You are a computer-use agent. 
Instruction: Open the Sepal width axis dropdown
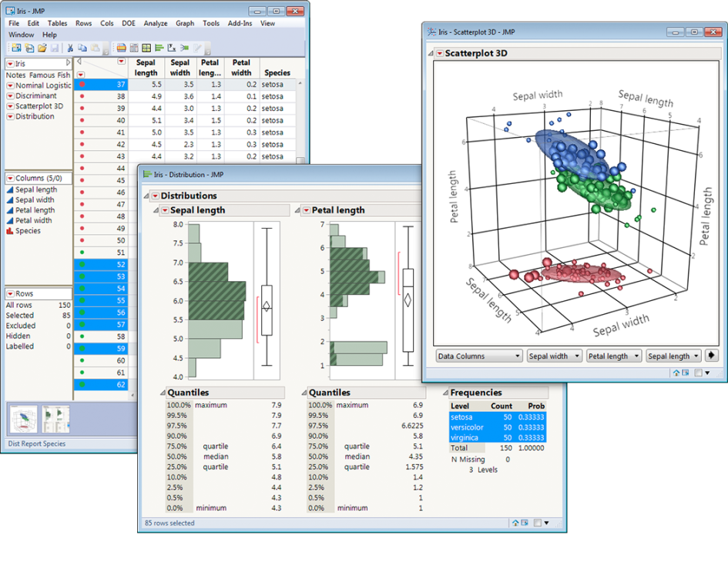point(552,356)
